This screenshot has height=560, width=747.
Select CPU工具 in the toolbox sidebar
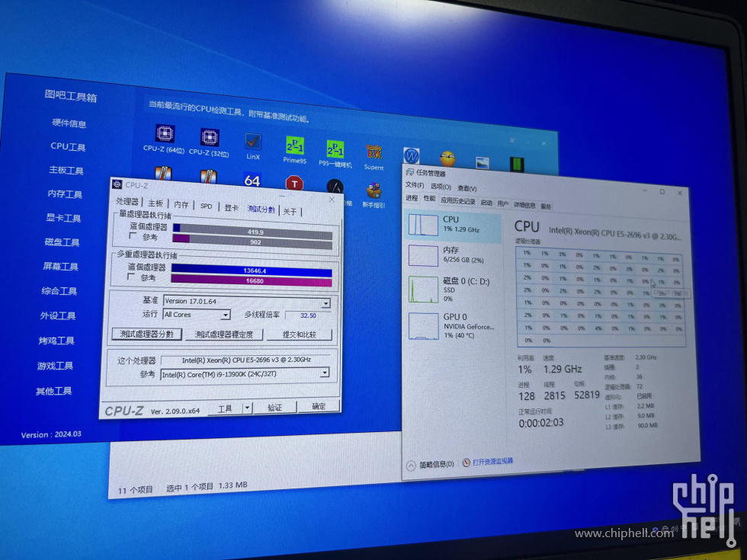(x=68, y=146)
